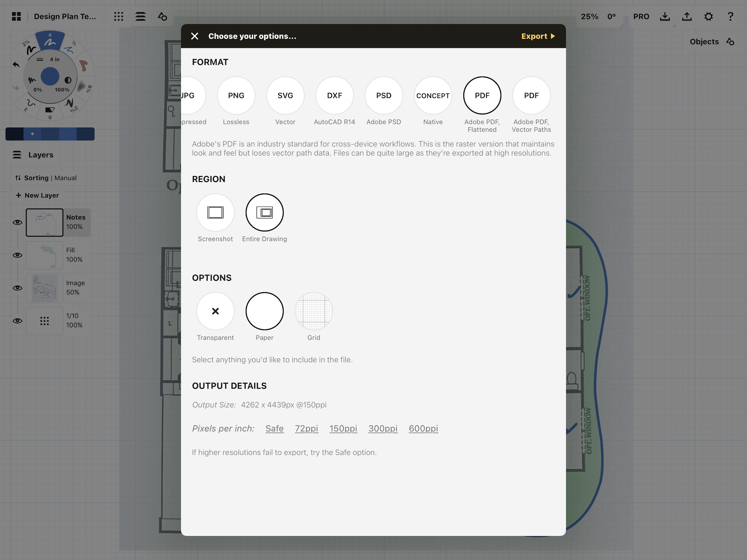Click the import download icon

[x=664, y=16]
